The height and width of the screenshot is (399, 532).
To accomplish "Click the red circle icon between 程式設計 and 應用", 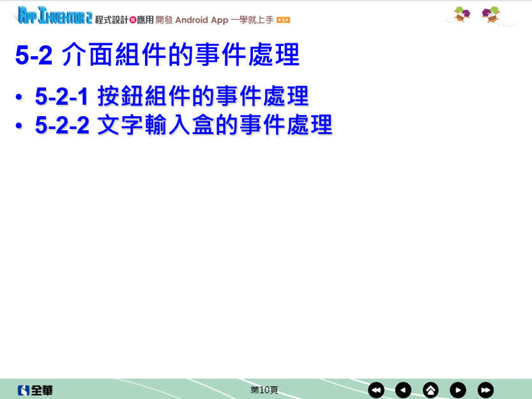I will click(x=133, y=20).
